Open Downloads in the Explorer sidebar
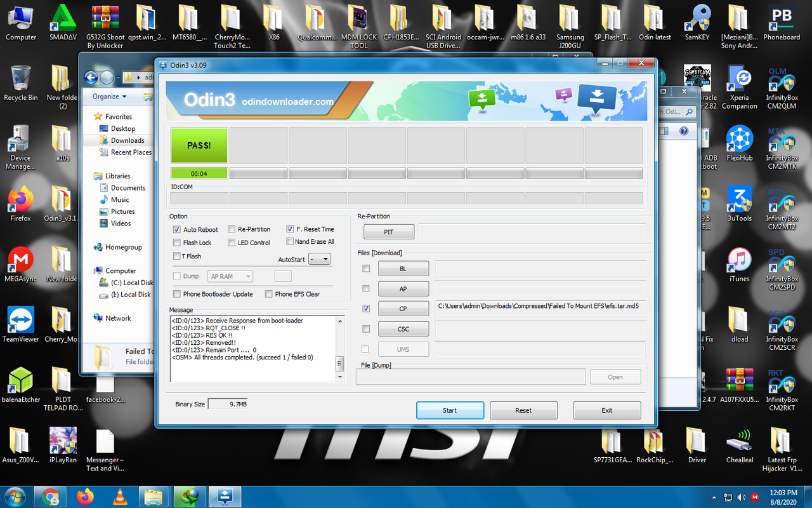Screen dimensions: 812x508 pyautogui.click(x=128, y=140)
